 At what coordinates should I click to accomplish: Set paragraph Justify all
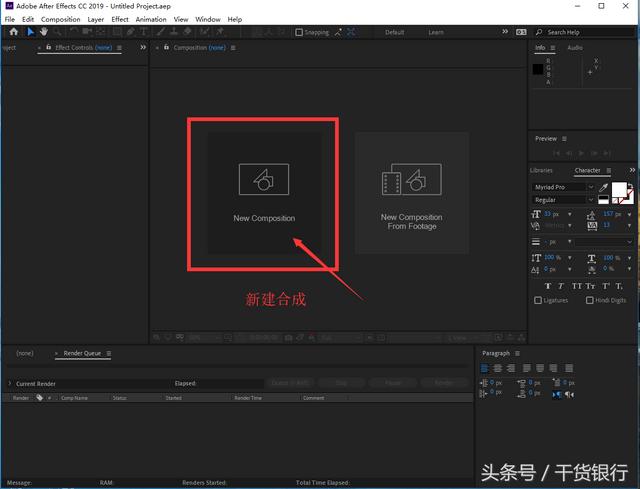569,368
